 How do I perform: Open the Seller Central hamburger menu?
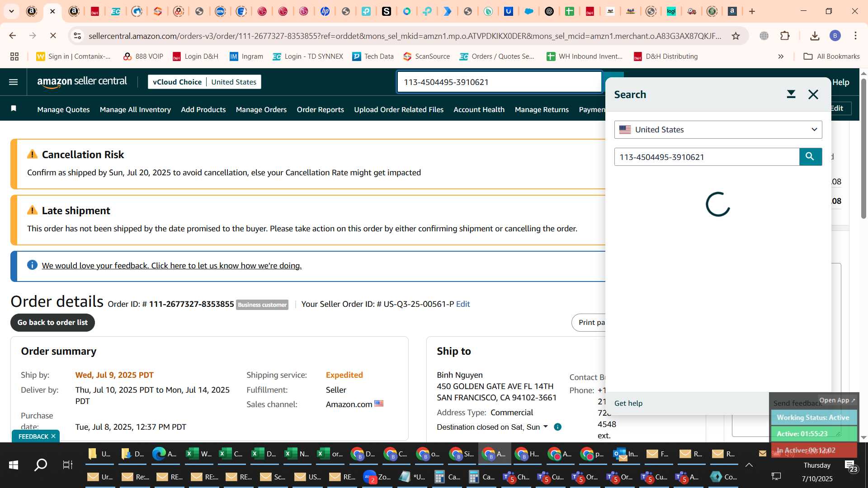coord(13,82)
